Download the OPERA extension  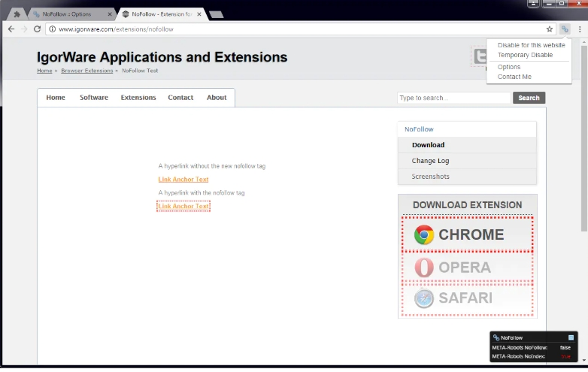[467, 267]
